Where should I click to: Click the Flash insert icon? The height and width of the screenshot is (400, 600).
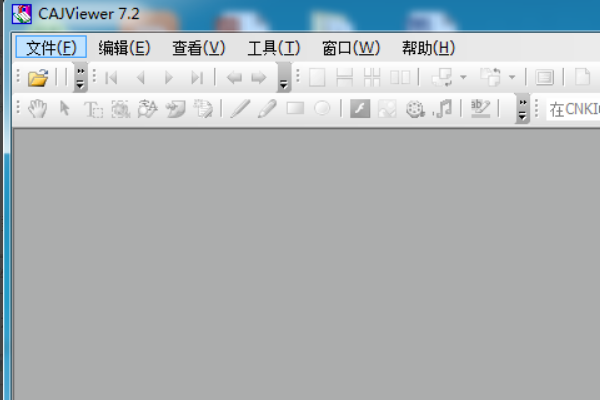360,109
